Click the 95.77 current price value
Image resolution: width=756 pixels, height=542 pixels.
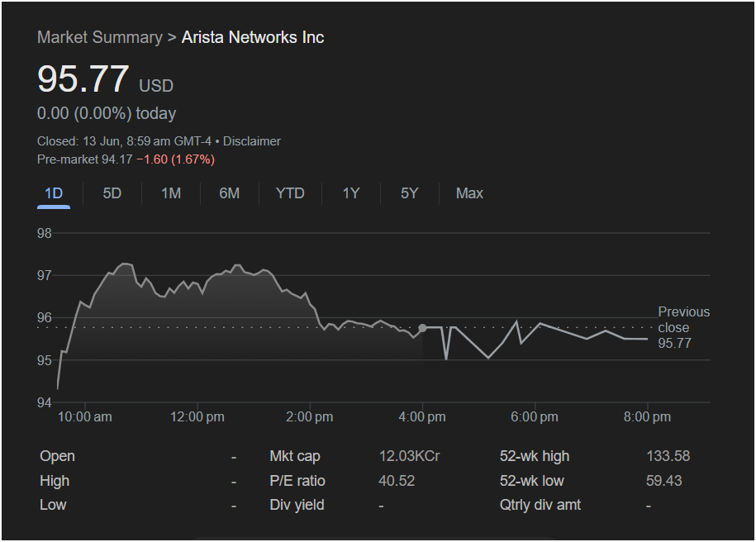83,78
